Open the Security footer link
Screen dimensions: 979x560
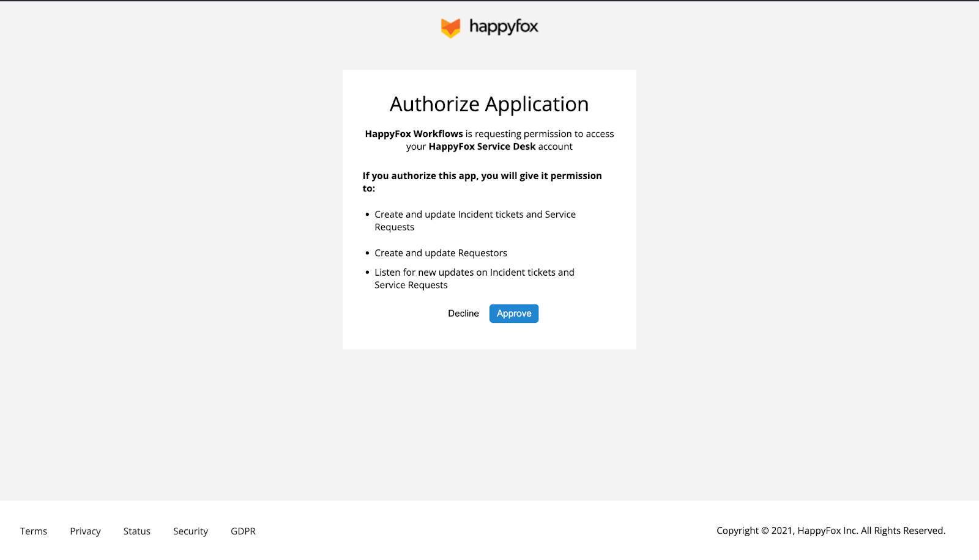click(190, 531)
